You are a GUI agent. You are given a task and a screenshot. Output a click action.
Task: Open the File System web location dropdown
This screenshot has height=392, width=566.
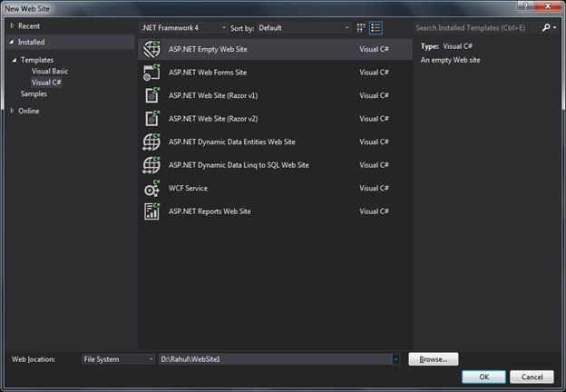pos(118,359)
